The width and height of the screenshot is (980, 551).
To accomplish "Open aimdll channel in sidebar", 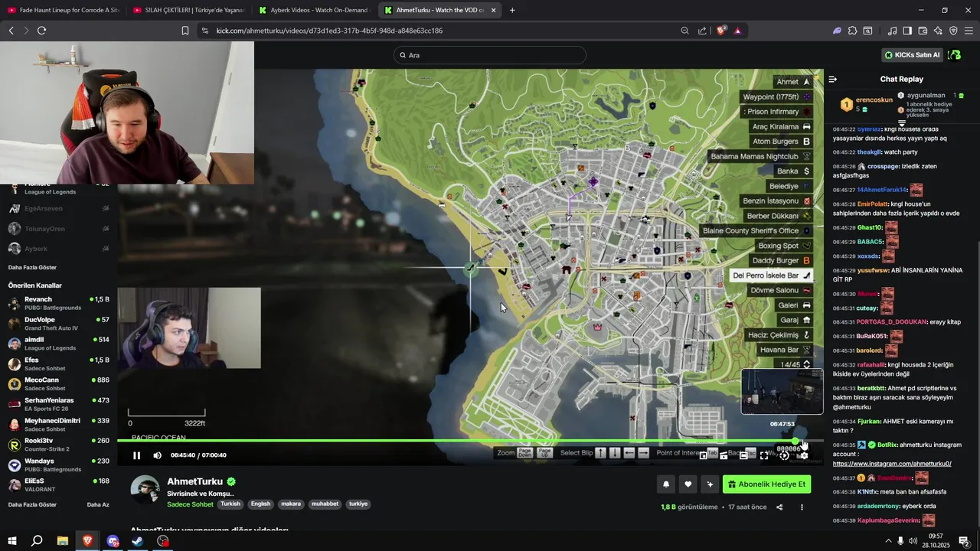I will [59, 344].
